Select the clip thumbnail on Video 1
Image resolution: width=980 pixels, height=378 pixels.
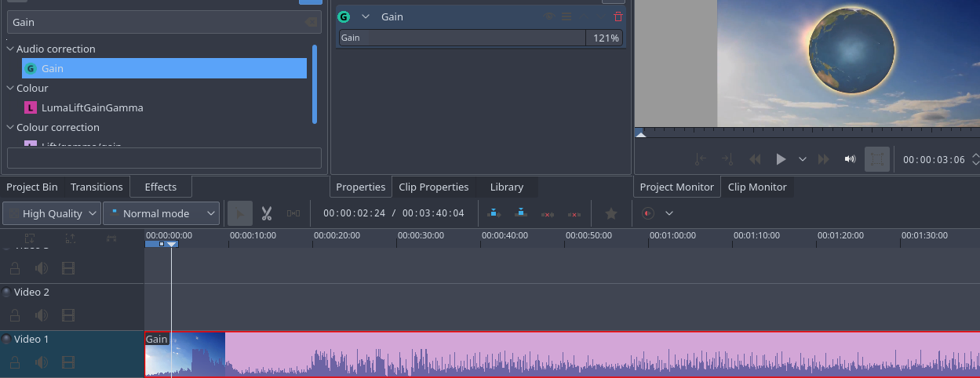[x=185, y=354]
